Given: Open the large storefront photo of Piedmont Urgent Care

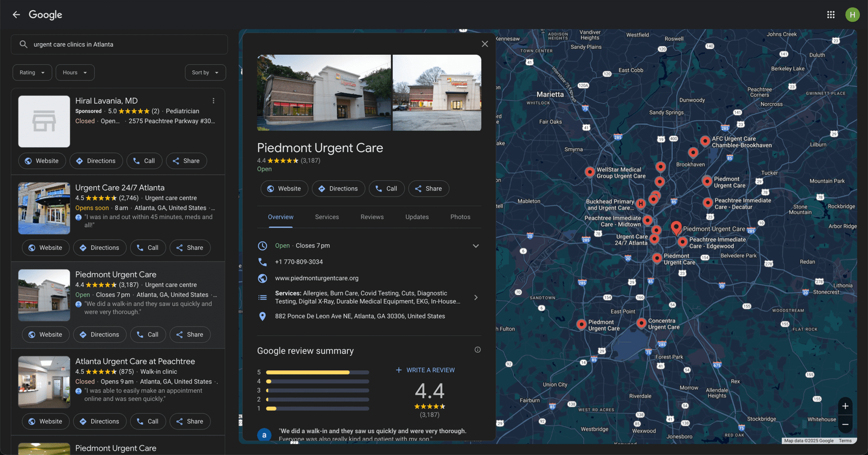Looking at the screenshot, I should (x=324, y=92).
